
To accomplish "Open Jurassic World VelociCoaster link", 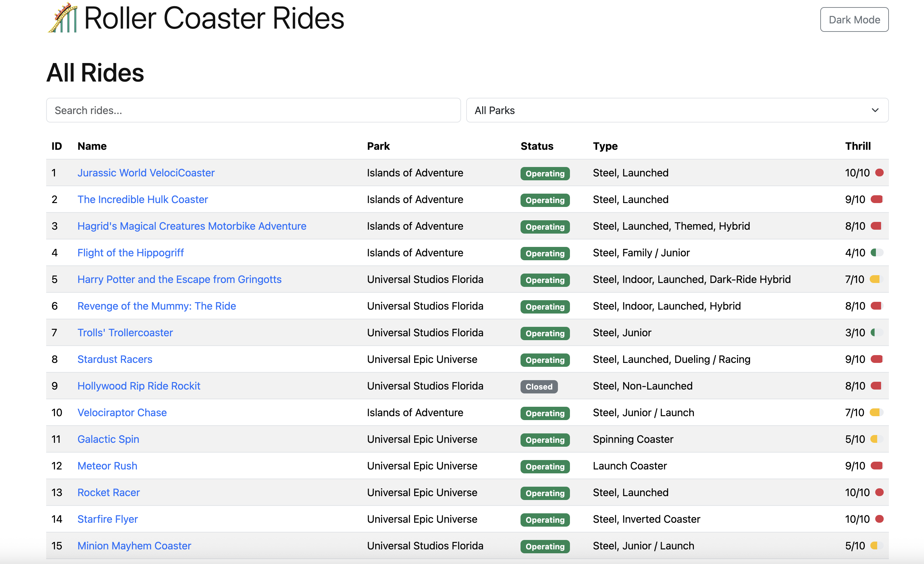I will click(x=146, y=173).
